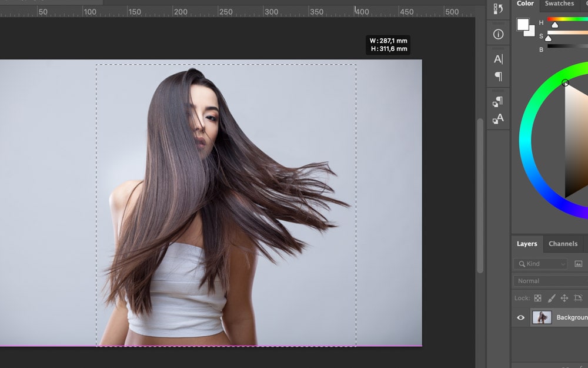Open the Paragraph panel icon
588x368 pixels.
(498, 77)
